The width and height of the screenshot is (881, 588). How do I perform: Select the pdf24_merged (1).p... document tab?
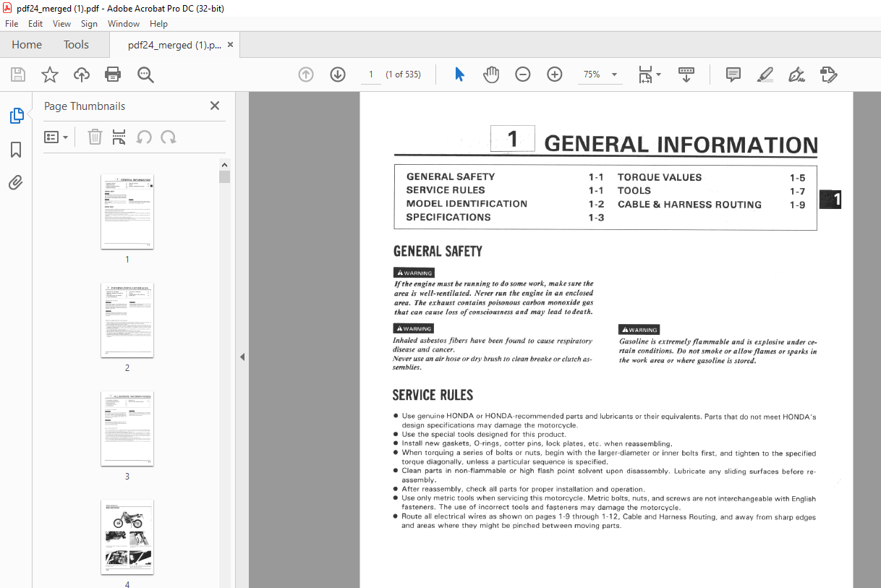tap(174, 45)
